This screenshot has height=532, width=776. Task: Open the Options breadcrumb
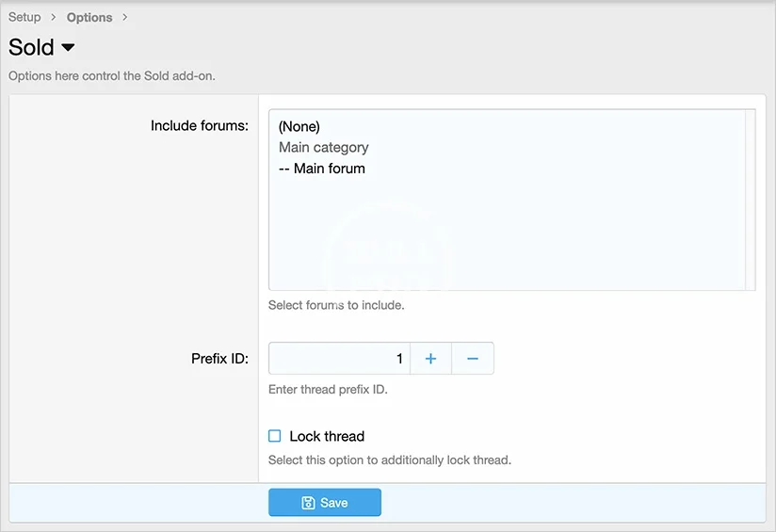click(89, 17)
